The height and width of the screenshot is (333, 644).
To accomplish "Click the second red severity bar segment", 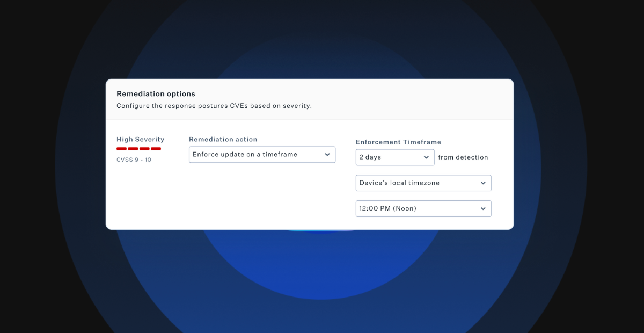I will coord(133,147).
